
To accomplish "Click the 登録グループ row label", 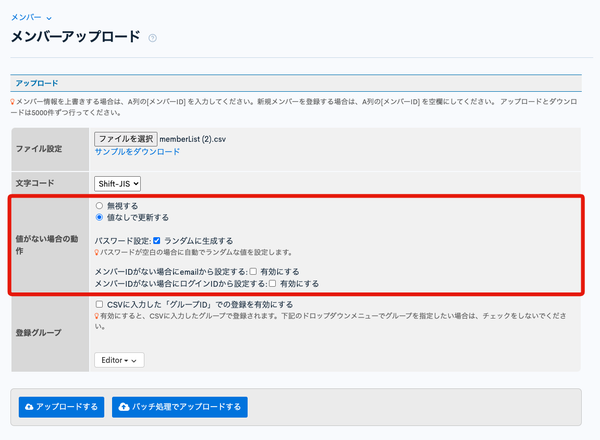I will (x=38, y=333).
